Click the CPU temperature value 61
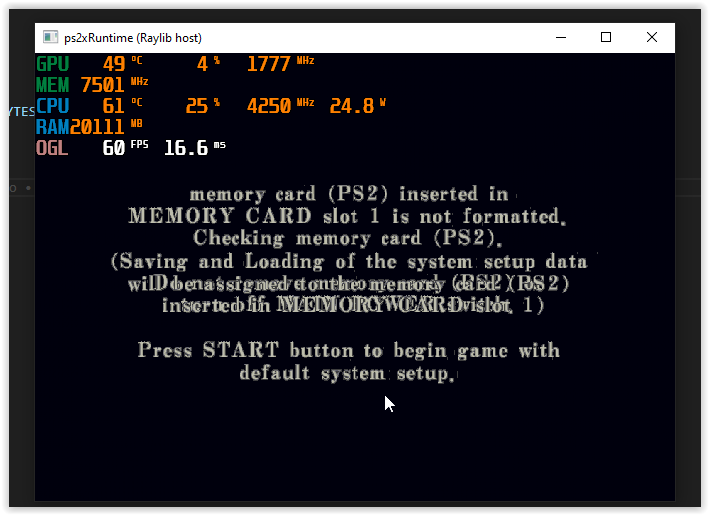Screen dimensions: 709x515 113,106
